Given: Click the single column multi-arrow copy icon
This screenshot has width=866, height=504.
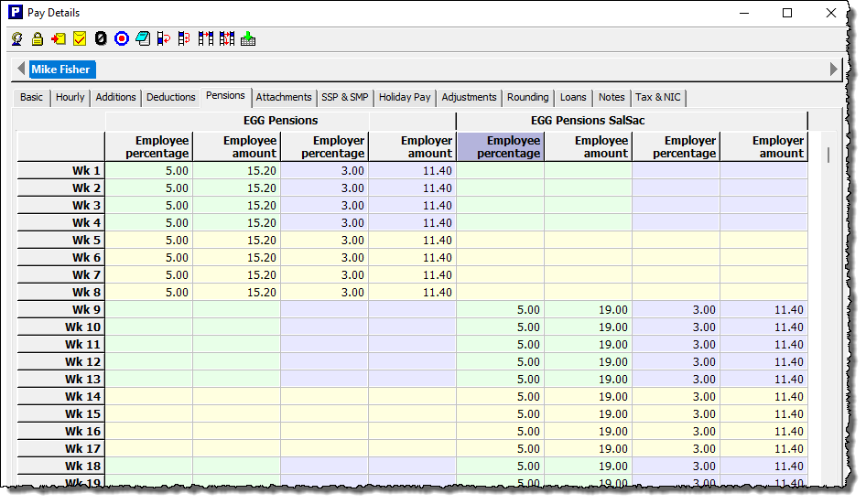Looking at the screenshot, I should click(185, 39).
